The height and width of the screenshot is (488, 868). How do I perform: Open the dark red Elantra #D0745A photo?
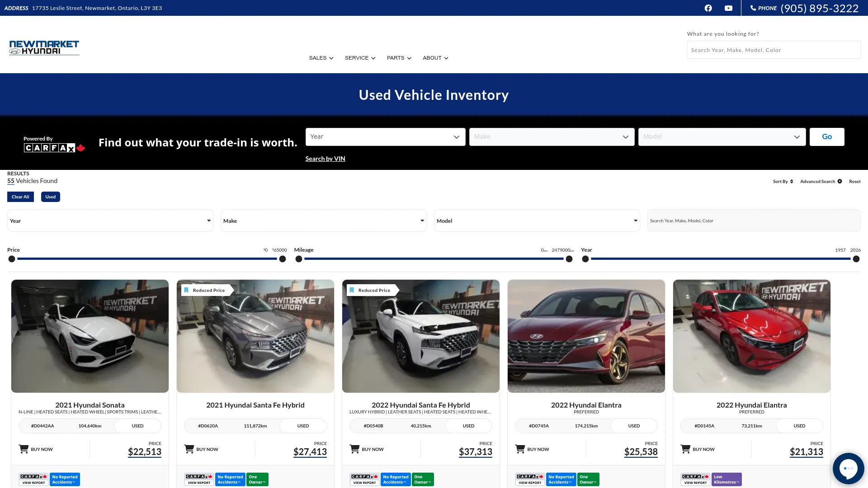click(x=586, y=336)
